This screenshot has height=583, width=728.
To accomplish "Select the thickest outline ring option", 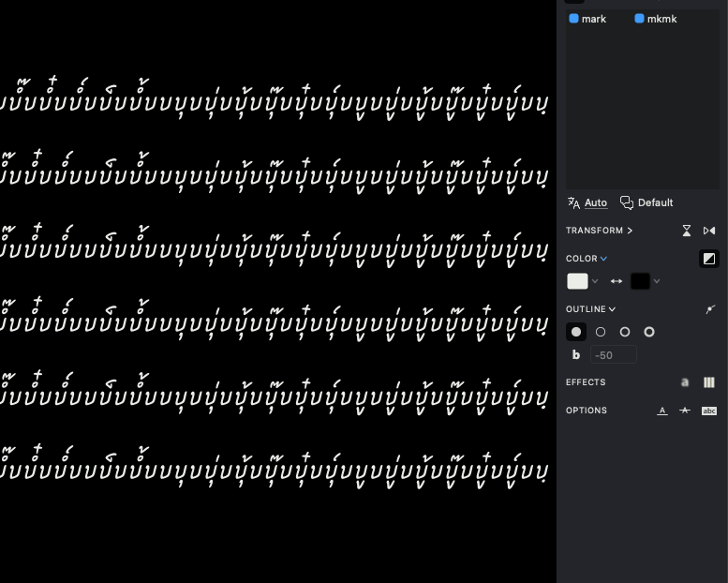I will [x=649, y=332].
